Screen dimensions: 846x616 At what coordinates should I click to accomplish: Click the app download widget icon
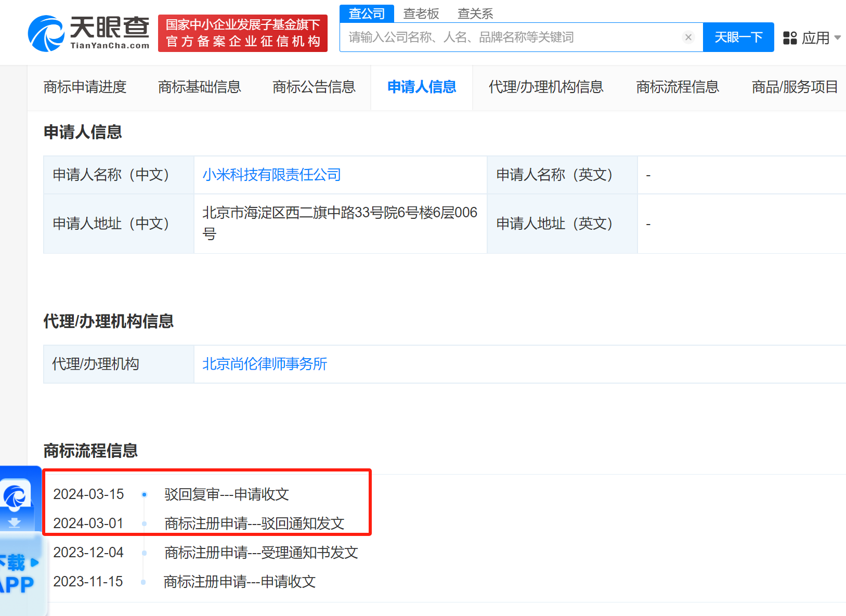(16, 496)
